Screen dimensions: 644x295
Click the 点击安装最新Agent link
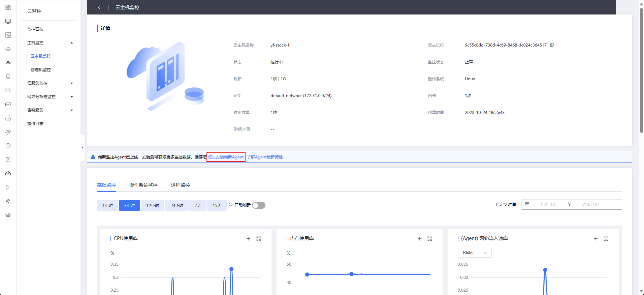point(226,157)
